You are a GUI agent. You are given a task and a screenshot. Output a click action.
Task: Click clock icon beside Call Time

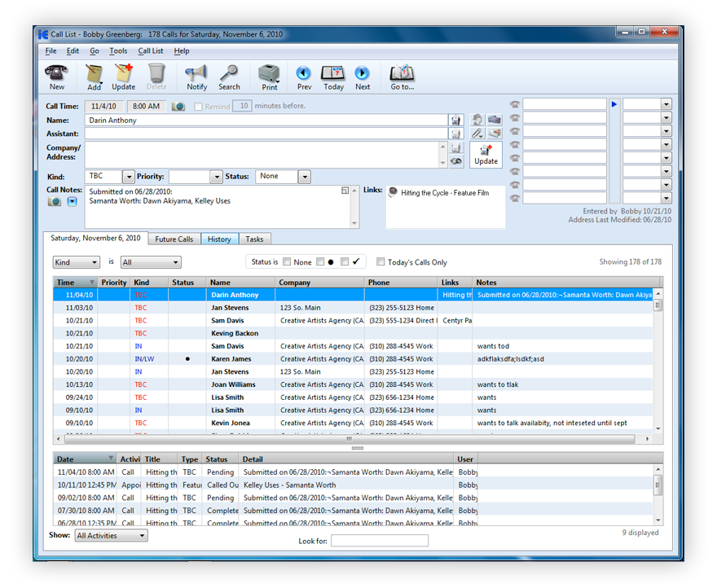point(178,107)
